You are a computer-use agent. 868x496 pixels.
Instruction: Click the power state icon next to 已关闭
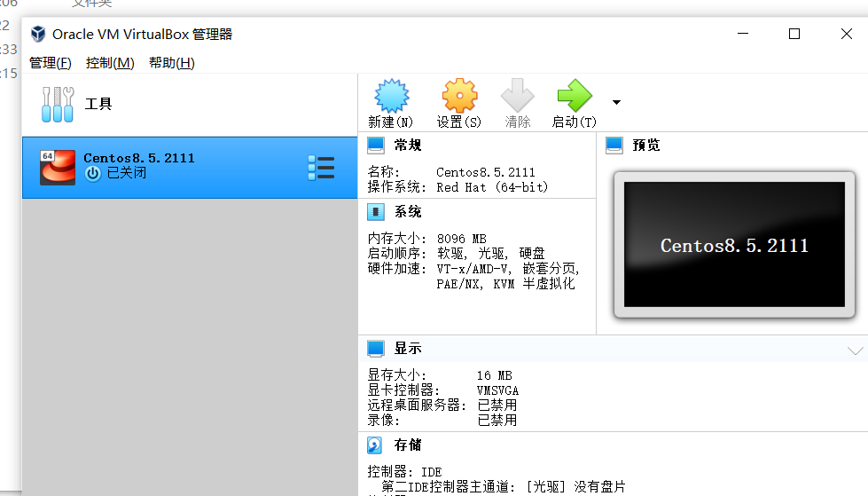tap(93, 173)
